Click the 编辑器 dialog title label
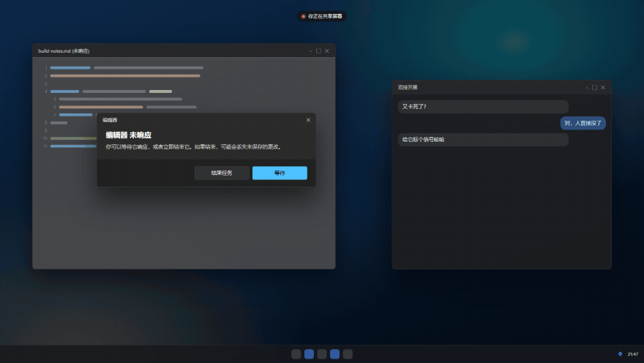 [110, 120]
